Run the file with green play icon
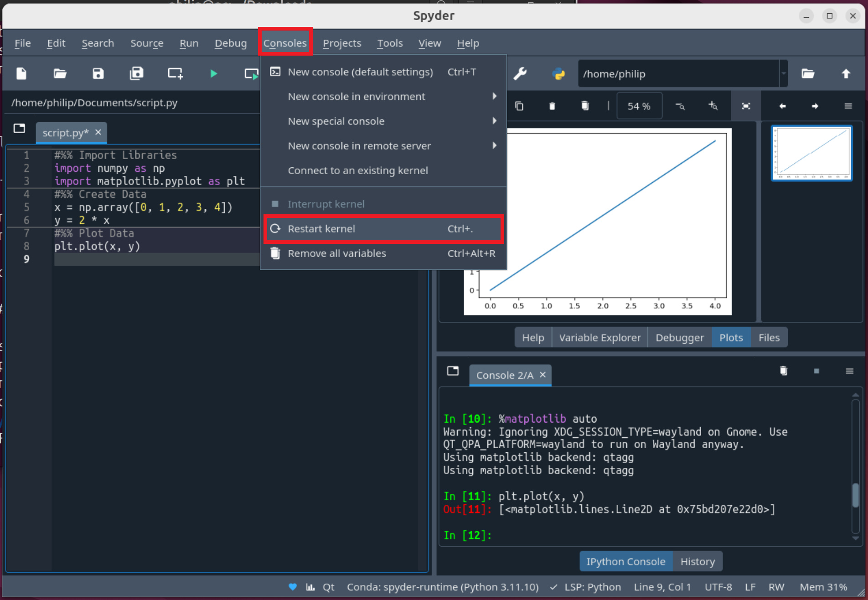Screen dimensions: 868x600 (x=213, y=73)
